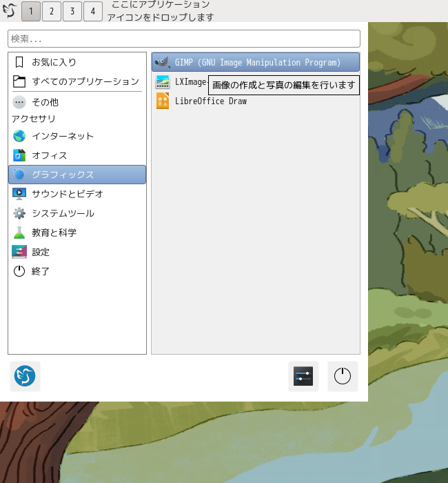Click the blue sphere icon beside グラフィックス

[x=19, y=175]
